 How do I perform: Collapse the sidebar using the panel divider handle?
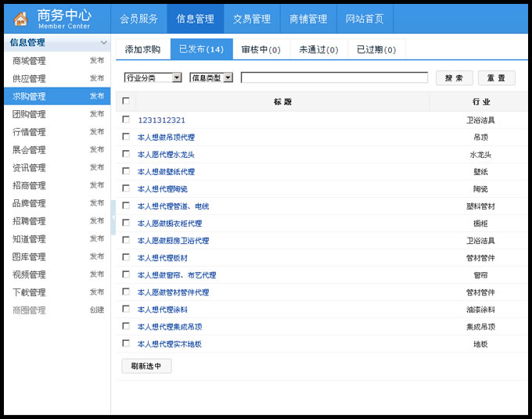(113, 217)
